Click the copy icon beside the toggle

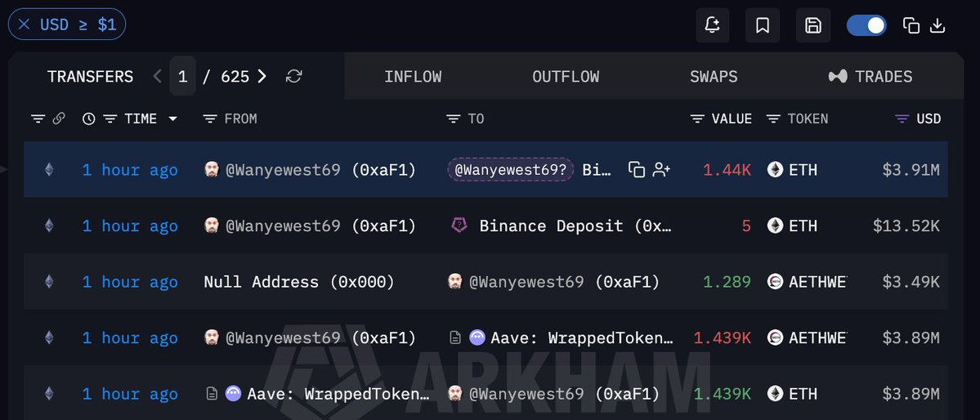point(911,25)
